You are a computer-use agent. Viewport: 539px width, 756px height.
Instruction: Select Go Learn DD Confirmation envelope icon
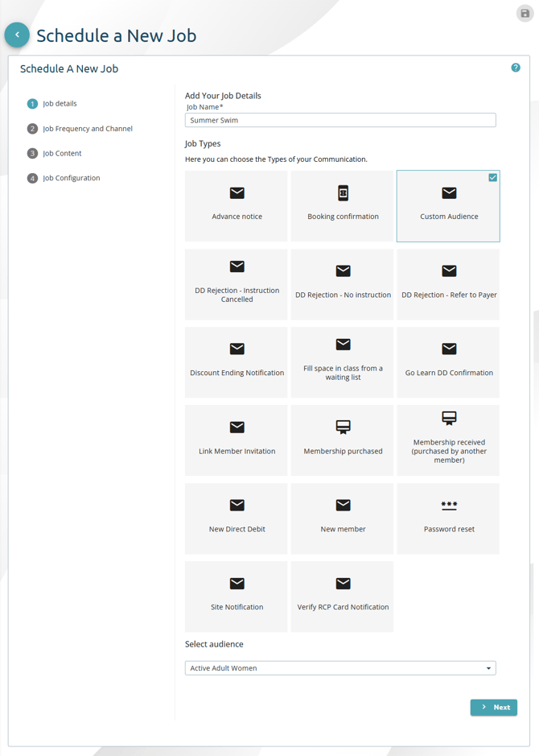tap(449, 349)
